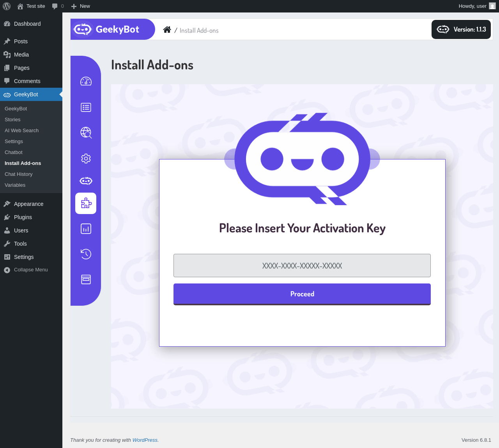Open the Test site link
Screen dimensions: 499x448
(x=31, y=6)
